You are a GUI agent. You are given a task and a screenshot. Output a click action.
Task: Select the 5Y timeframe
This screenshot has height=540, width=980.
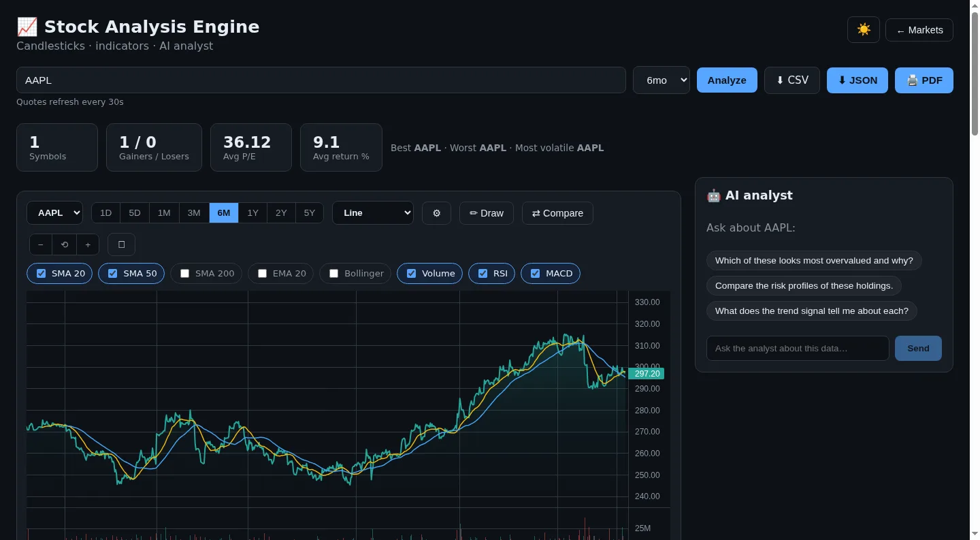[x=310, y=213]
